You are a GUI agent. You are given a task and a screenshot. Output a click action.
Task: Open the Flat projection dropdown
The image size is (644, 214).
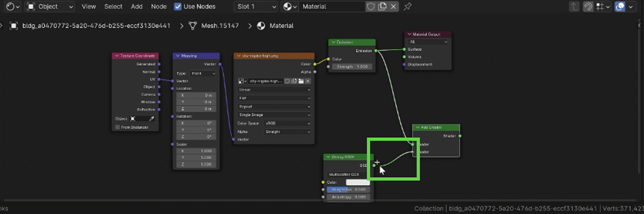[x=274, y=98]
